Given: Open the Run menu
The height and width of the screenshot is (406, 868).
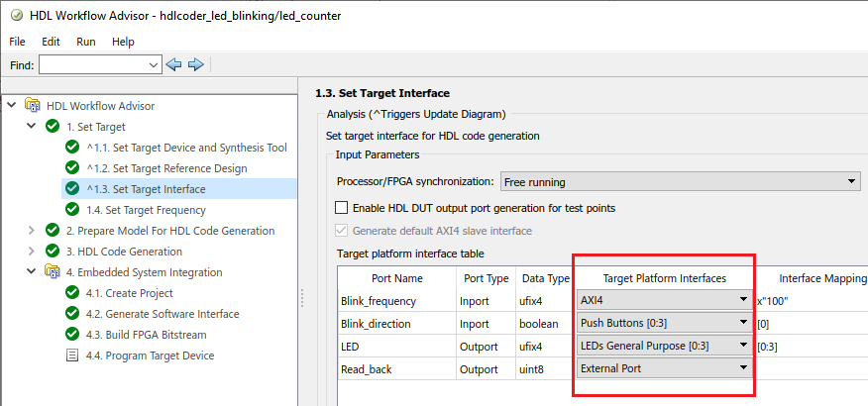Looking at the screenshot, I should [86, 42].
